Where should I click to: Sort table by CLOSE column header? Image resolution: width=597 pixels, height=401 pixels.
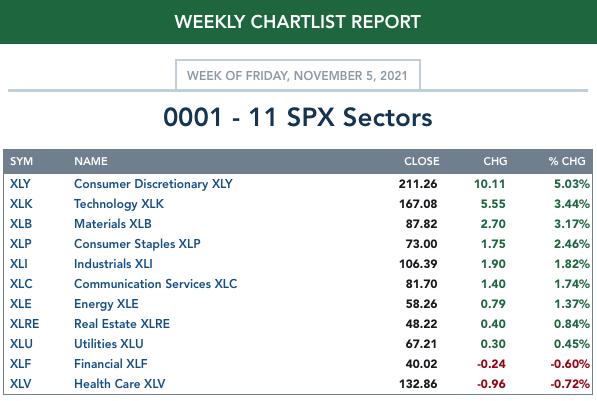(x=421, y=161)
